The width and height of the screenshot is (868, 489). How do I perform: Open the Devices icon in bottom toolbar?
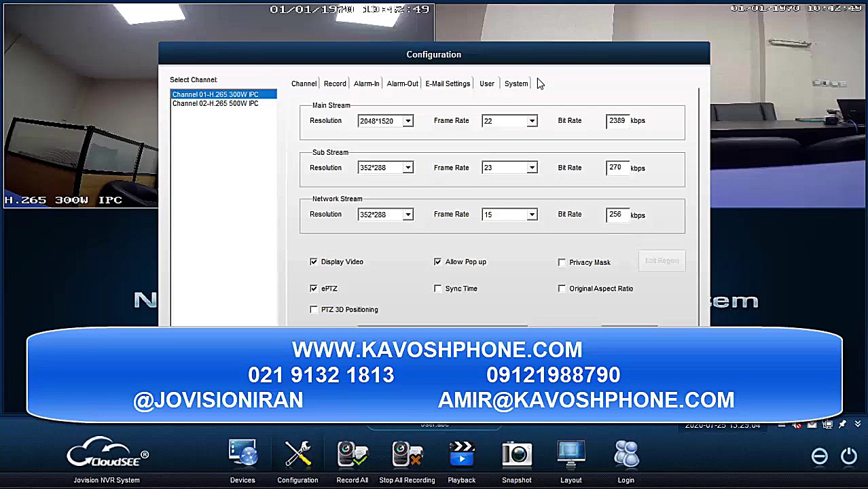242,454
